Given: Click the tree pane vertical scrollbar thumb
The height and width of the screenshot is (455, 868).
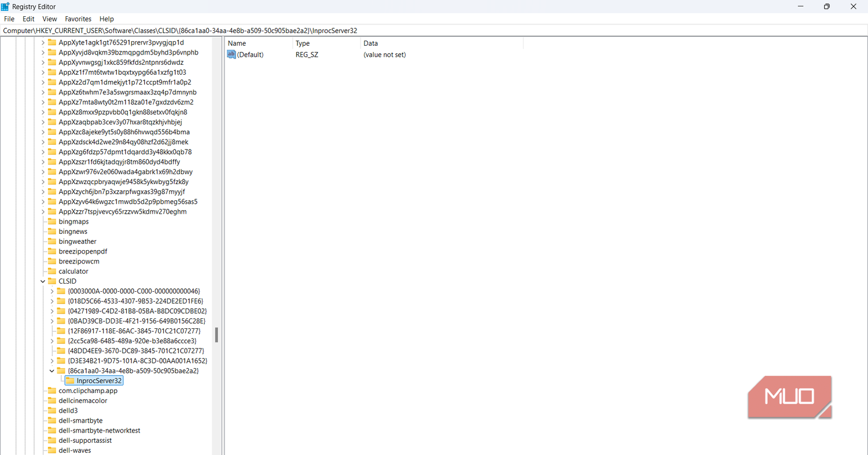Looking at the screenshot, I should (216, 335).
